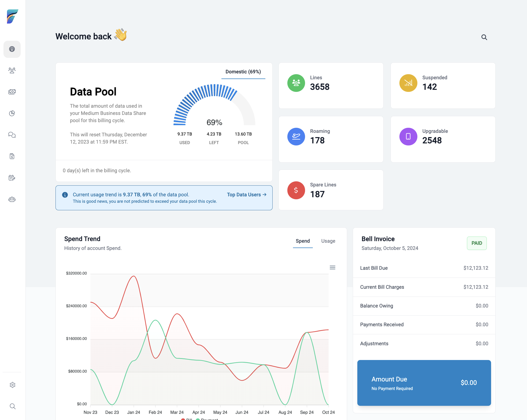
Task: Click the Payments Received row
Action: (424, 325)
